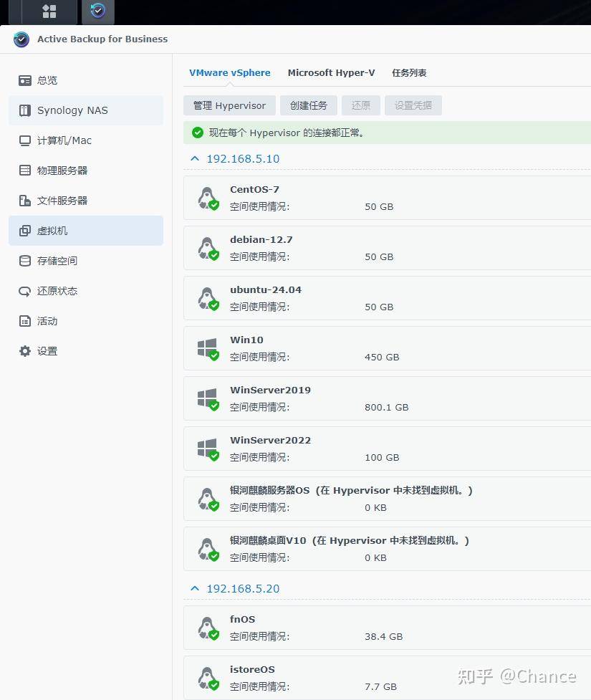Click the 虚拟机 sidebar icon
Image resolution: width=591 pixels, height=700 pixels.
coord(25,231)
